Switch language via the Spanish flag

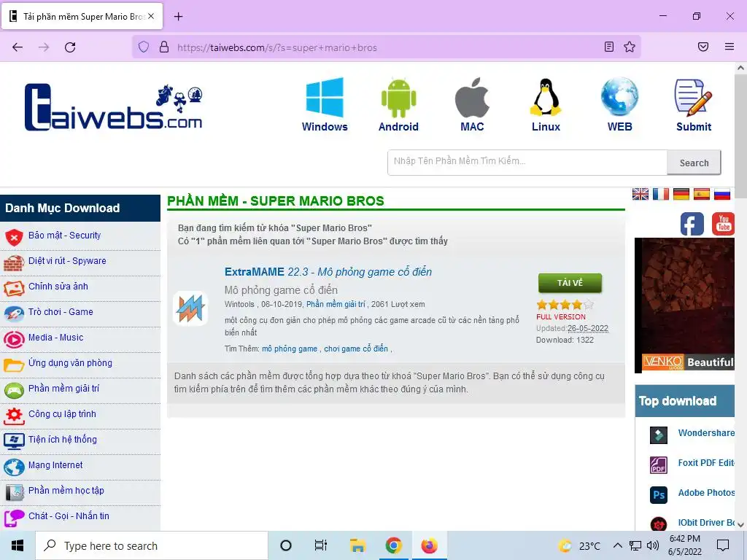[702, 194]
